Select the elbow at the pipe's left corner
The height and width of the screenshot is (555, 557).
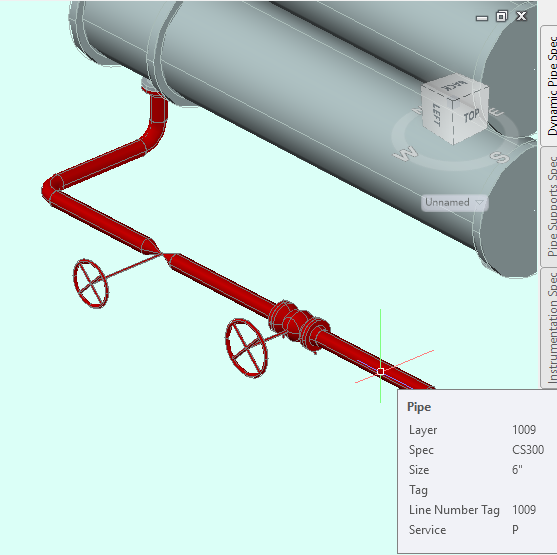53,189
